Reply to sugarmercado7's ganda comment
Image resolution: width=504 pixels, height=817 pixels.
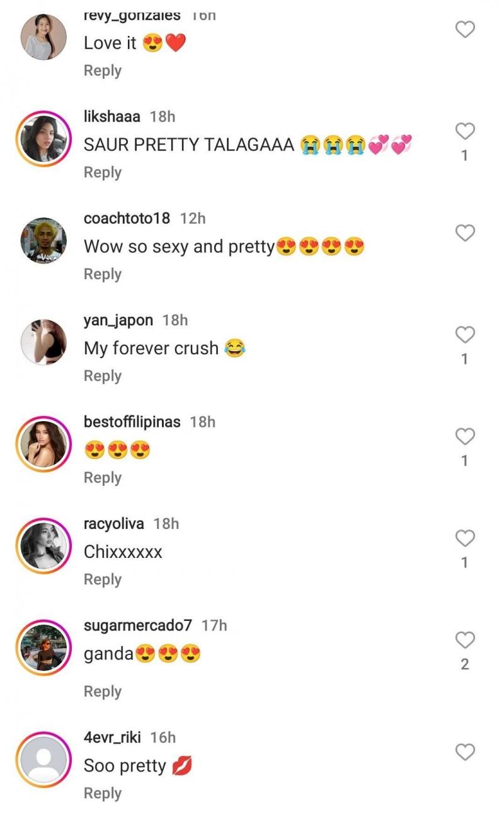coord(103,692)
